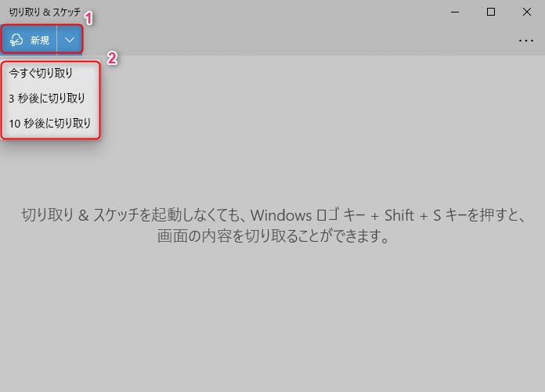The height and width of the screenshot is (392, 545).
Task: Maximize the 切り取り & スケッチ window
Action: (x=491, y=13)
